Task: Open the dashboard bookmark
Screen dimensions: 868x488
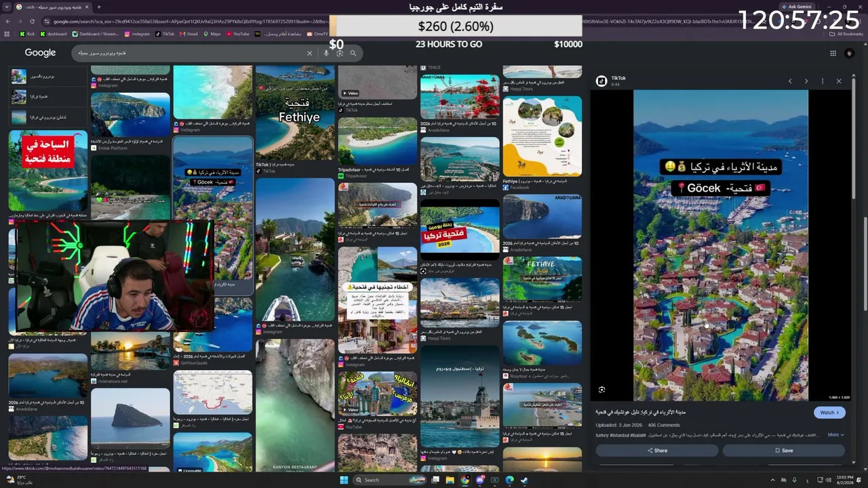Action: [54, 34]
